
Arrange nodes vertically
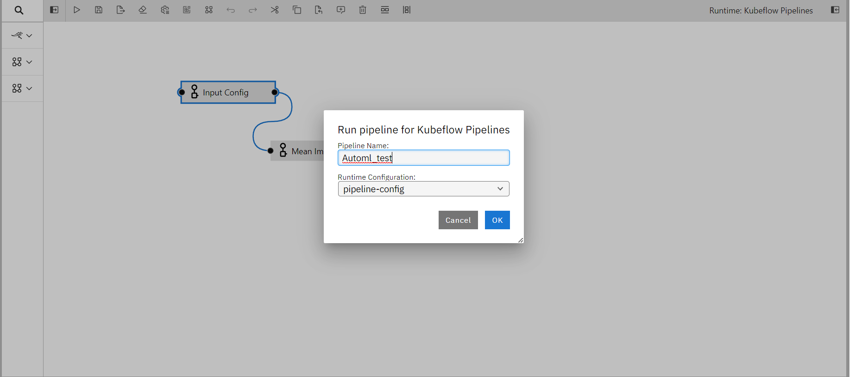coord(407,10)
